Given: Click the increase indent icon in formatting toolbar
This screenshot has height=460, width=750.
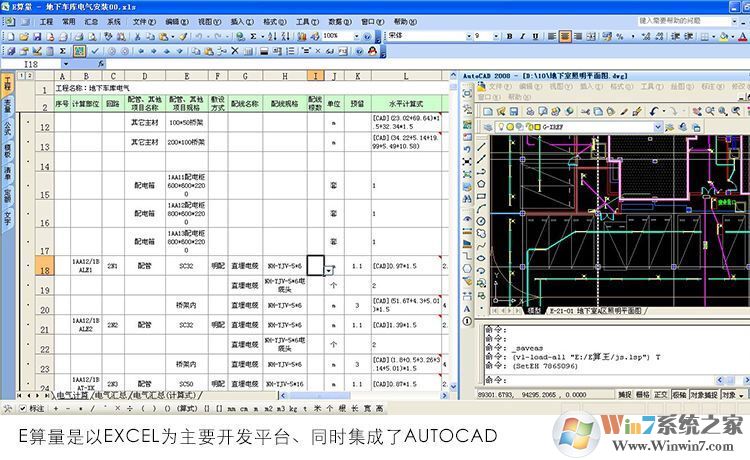Looking at the screenshot, I should (x=689, y=36).
